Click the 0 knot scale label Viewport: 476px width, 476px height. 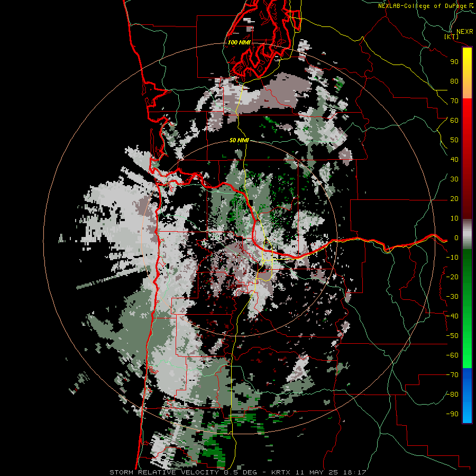[x=456, y=238]
